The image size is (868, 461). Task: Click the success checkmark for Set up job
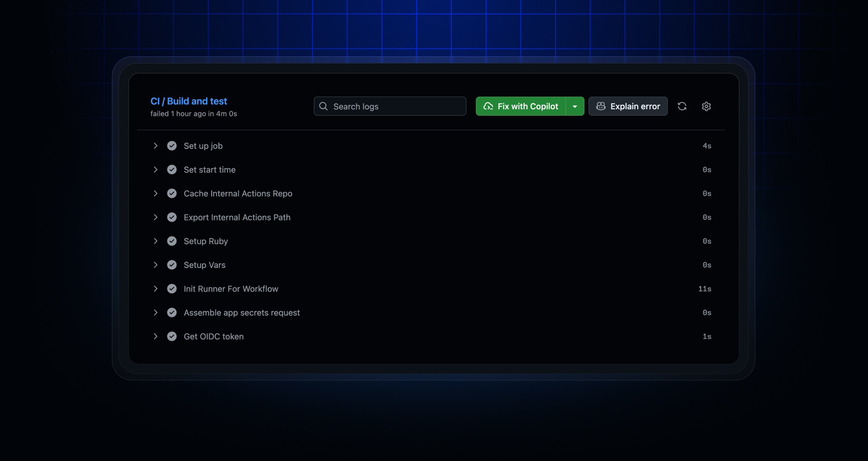coord(172,146)
